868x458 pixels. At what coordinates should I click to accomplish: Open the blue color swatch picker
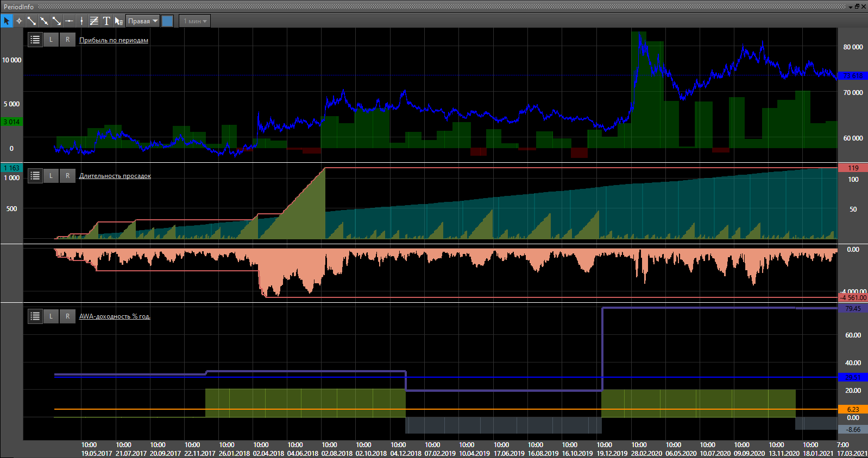(x=167, y=21)
